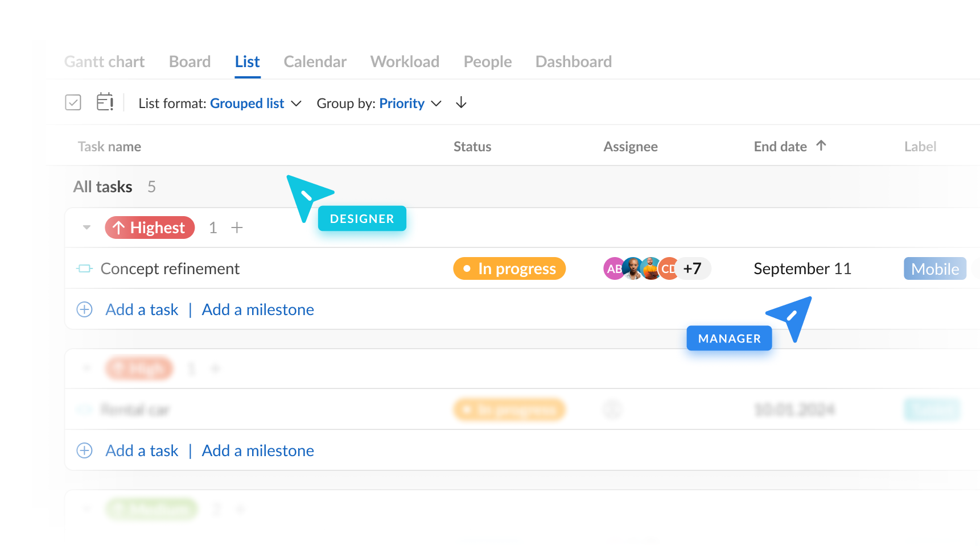Open the Calendar tab
This screenshot has width=980, height=546.
[x=315, y=61]
